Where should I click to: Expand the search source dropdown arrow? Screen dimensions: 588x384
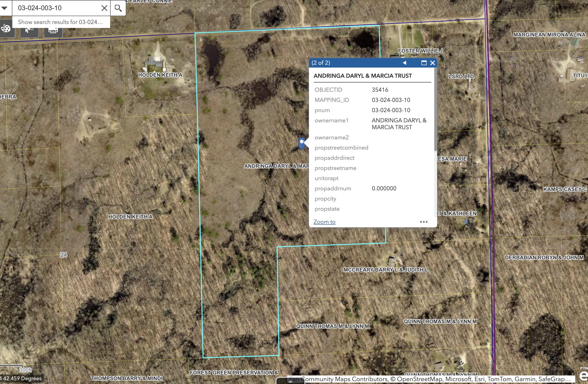pyautogui.click(x=5, y=8)
